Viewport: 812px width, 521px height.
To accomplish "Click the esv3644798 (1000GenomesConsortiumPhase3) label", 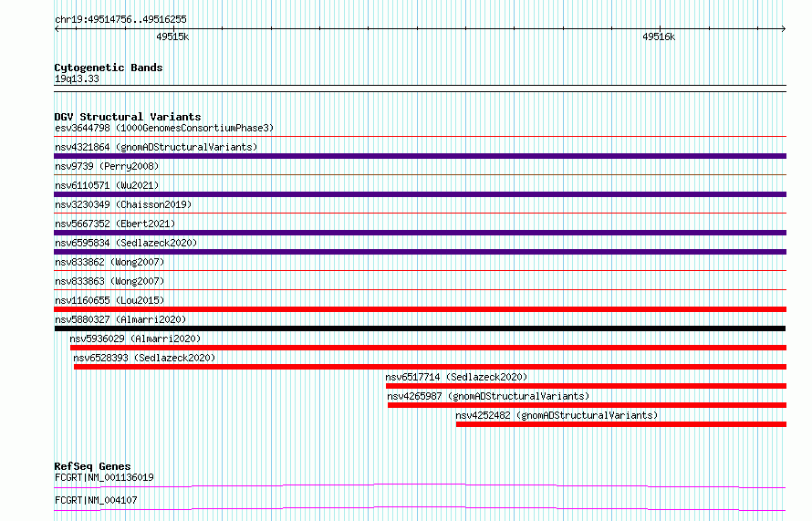I will click(x=164, y=128).
